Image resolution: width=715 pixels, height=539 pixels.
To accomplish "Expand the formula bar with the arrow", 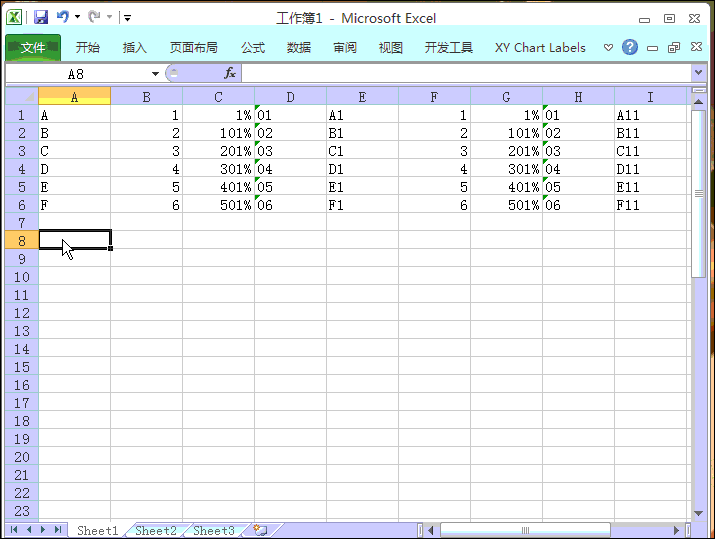I will click(x=699, y=73).
